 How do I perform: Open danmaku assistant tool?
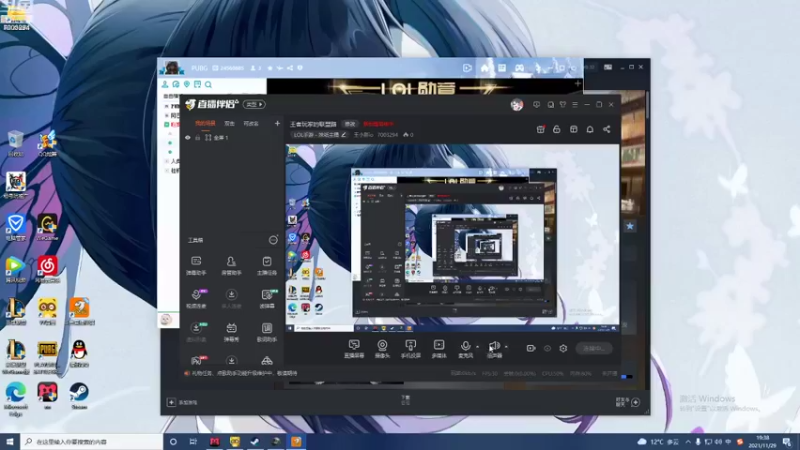196,266
